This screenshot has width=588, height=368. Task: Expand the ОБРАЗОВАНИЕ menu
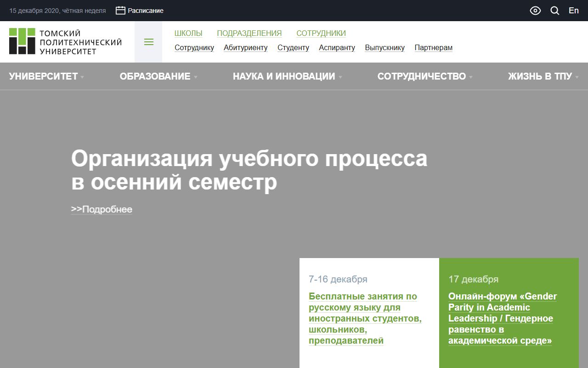[158, 76]
